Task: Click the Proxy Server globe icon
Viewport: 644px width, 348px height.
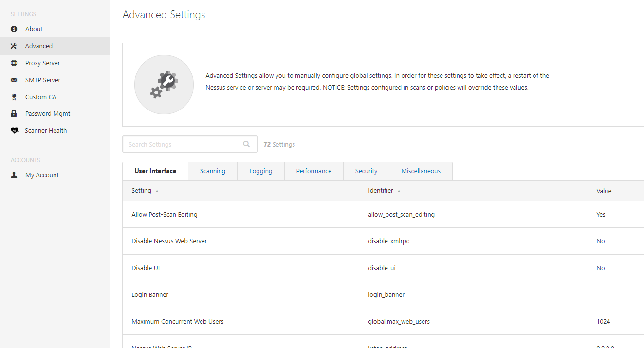Action: coord(14,63)
